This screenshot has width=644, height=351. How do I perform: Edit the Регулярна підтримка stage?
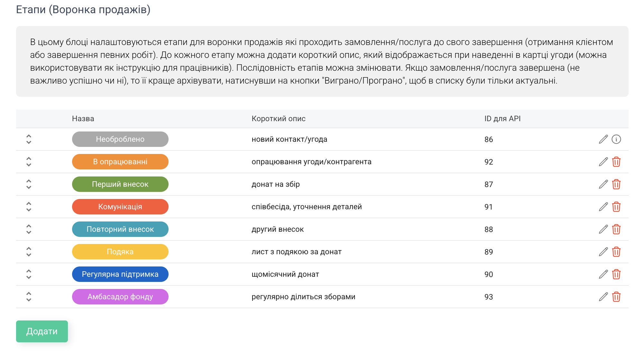click(603, 274)
